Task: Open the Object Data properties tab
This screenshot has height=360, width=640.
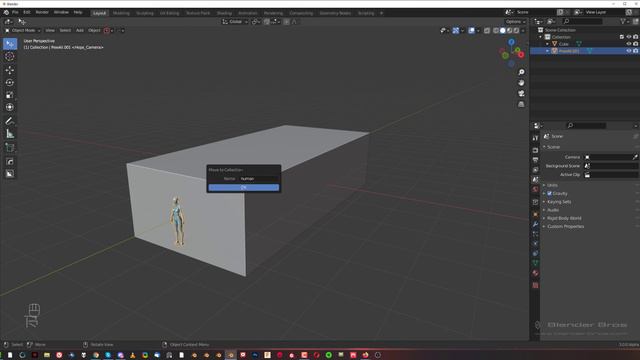Action: click(535, 263)
